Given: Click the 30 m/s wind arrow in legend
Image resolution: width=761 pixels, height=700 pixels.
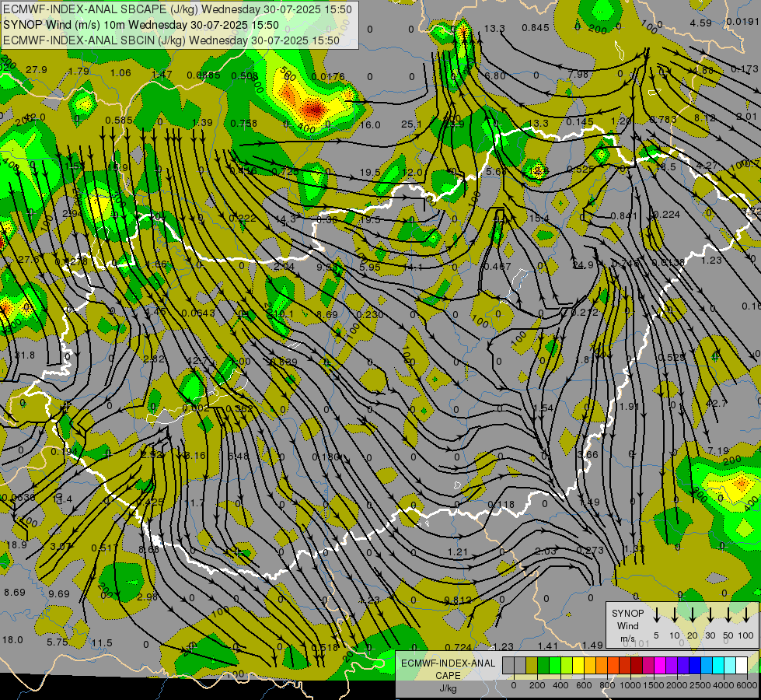Looking at the screenshot, I should click(710, 614).
